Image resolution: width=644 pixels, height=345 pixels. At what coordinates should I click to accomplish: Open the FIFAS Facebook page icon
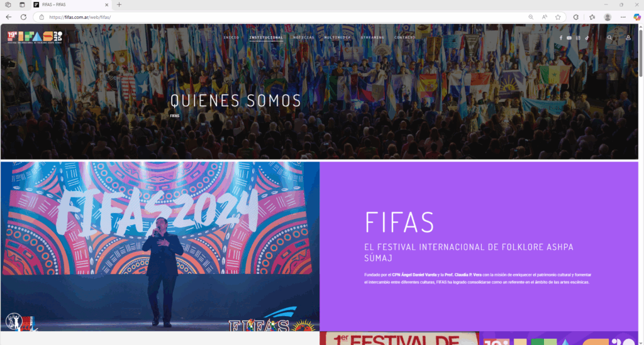560,38
